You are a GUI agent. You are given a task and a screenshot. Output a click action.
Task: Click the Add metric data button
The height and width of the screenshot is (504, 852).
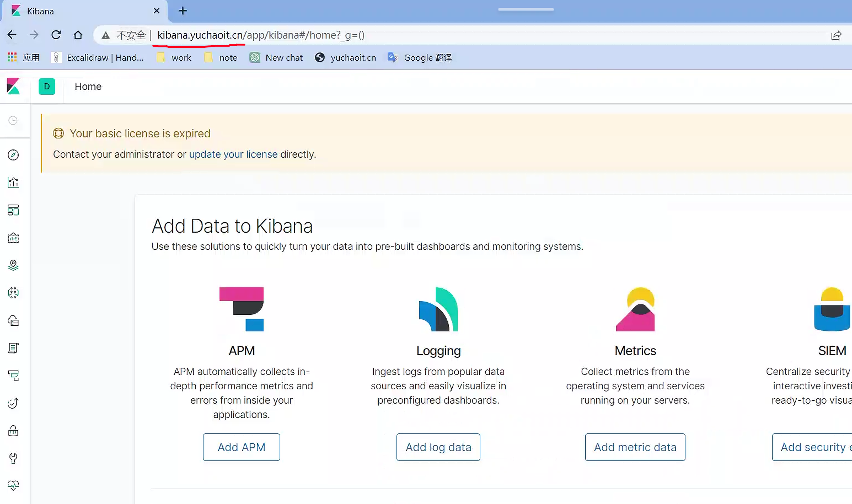pos(635,447)
